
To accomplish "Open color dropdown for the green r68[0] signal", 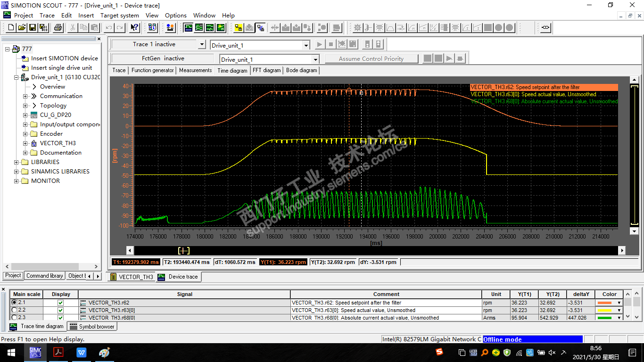I will click(619, 318).
